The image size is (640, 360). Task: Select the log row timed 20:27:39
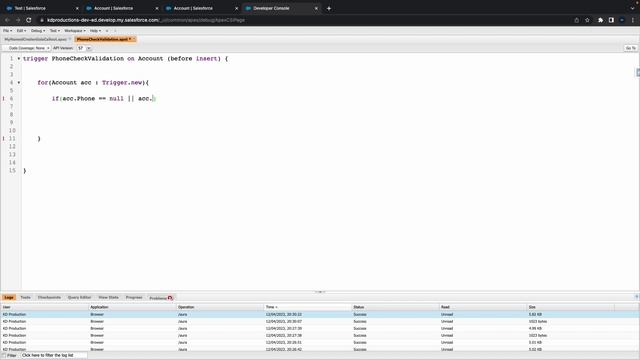point(320,328)
